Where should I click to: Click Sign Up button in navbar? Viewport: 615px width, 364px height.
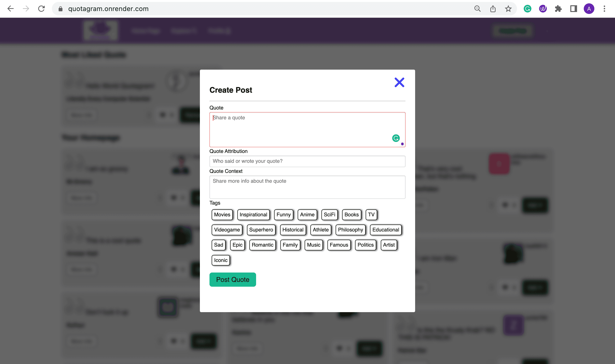click(x=513, y=30)
